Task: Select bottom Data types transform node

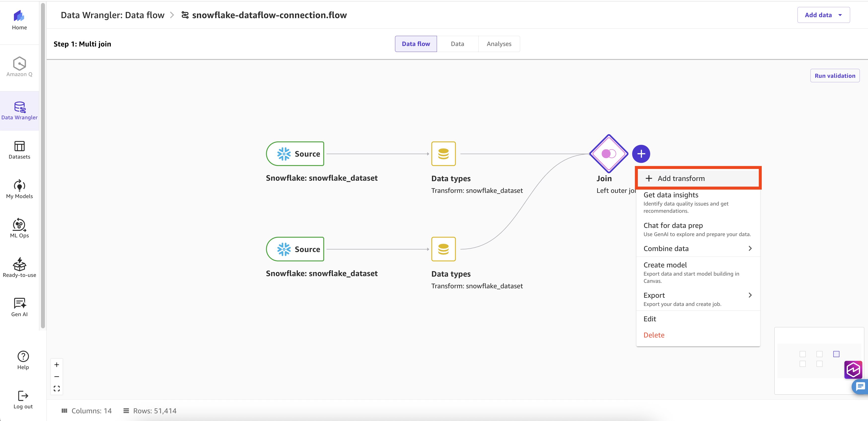Action: (443, 249)
